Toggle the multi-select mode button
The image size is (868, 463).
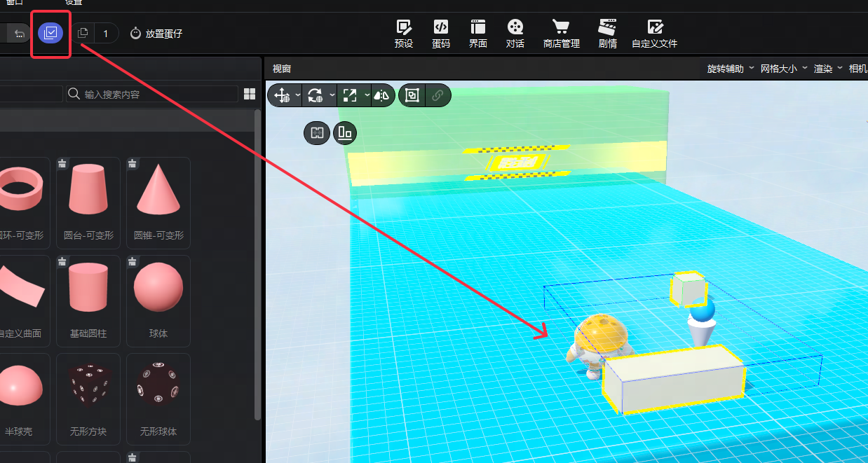50,33
